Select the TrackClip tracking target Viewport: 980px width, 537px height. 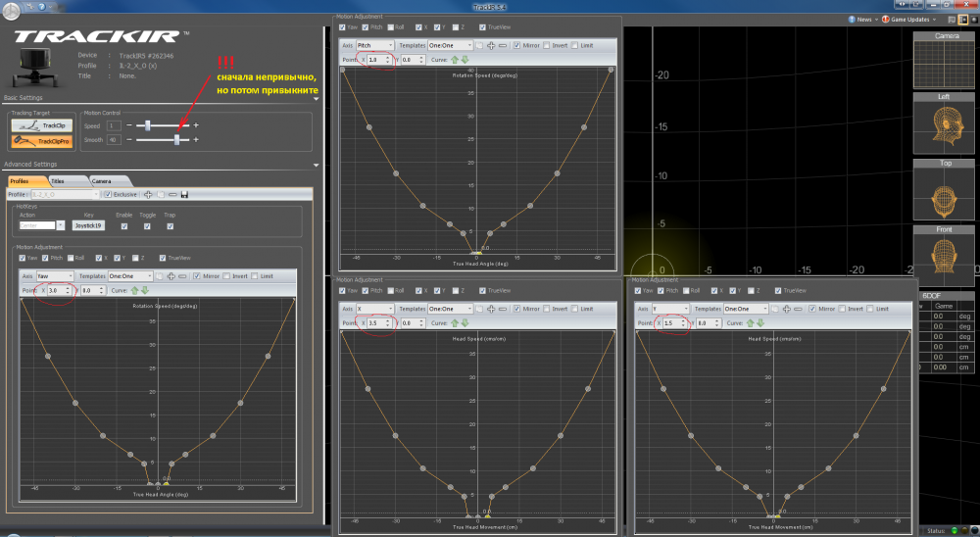41,125
